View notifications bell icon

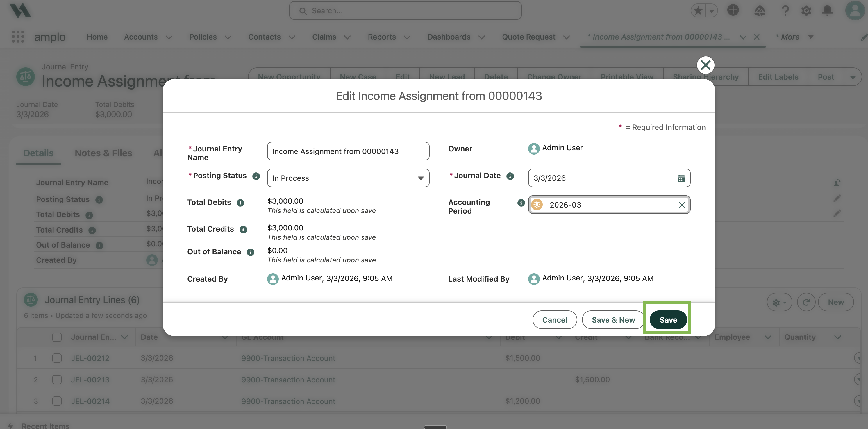827,11
